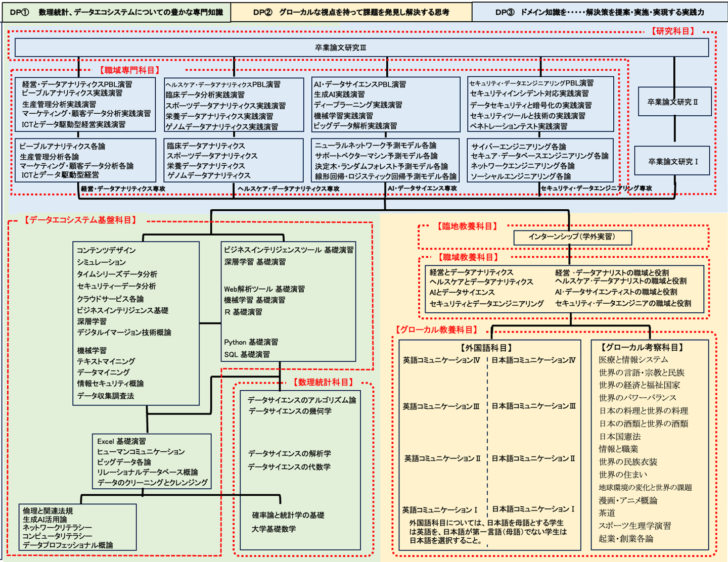Select the DP③ ドメイン知識 header
The image size is (728, 562).
point(600,12)
